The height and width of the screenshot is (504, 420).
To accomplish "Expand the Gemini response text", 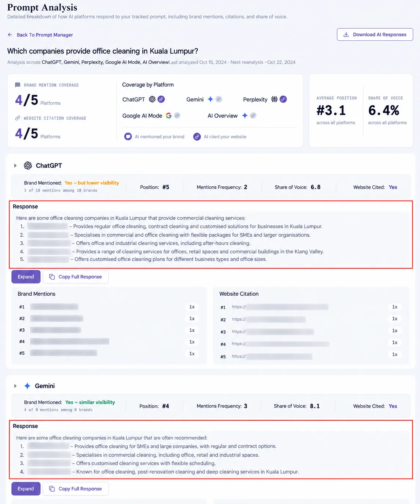I will [26, 489].
